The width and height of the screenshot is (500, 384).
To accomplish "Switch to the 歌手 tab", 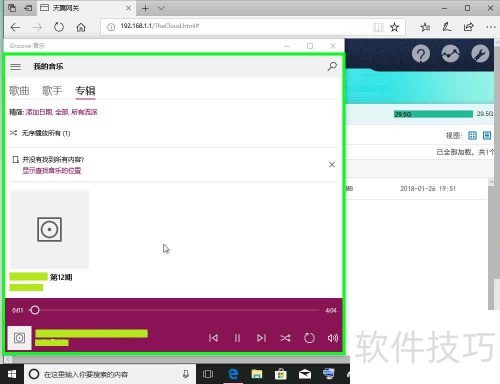I will [52, 91].
